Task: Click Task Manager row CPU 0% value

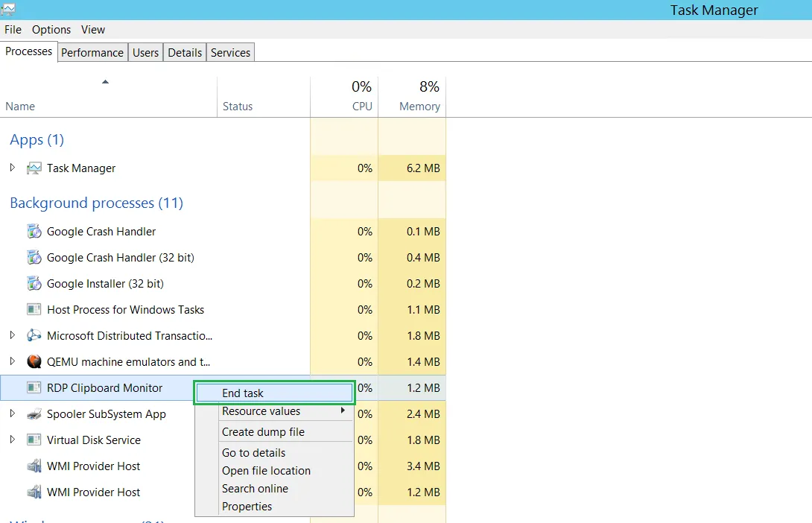Action: pyautogui.click(x=364, y=168)
